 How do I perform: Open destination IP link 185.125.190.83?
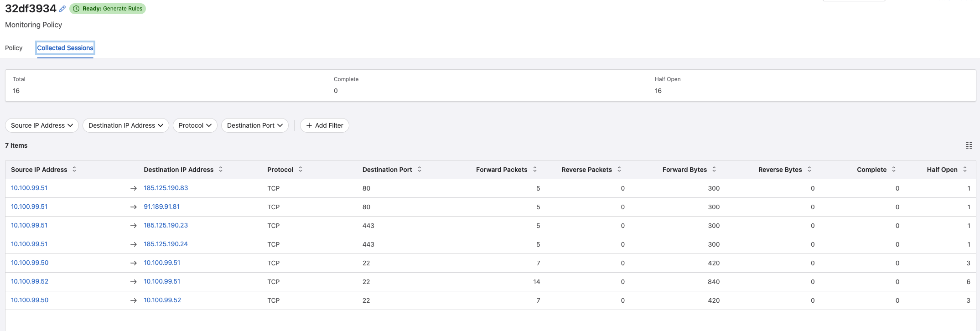tap(166, 188)
